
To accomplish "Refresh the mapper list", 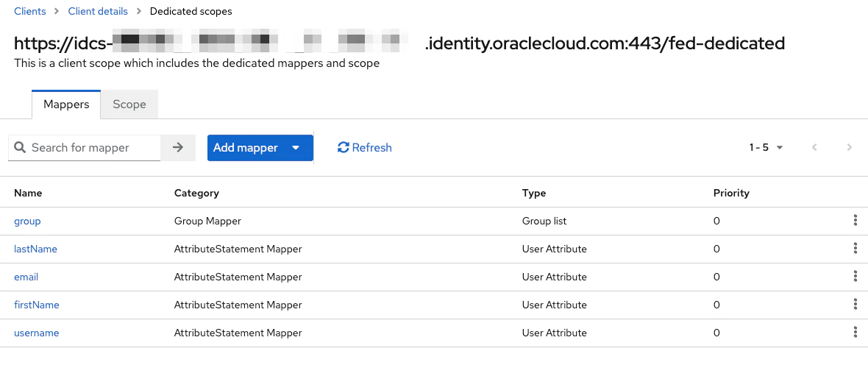I will pos(364,147).
